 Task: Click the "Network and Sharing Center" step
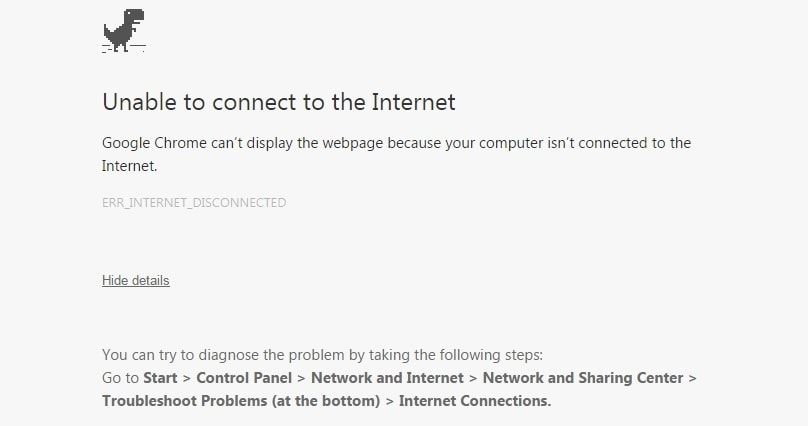(x=583, y=378)
